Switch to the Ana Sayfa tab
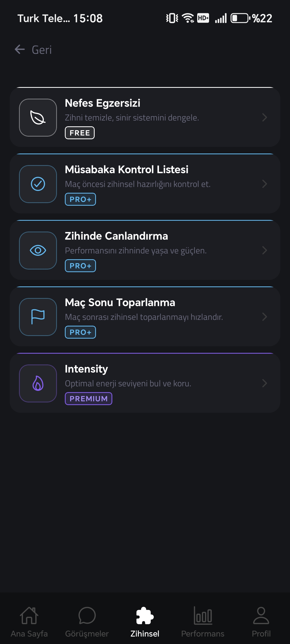The height and width of the screenshot is (644, 290). click(29, 622)
